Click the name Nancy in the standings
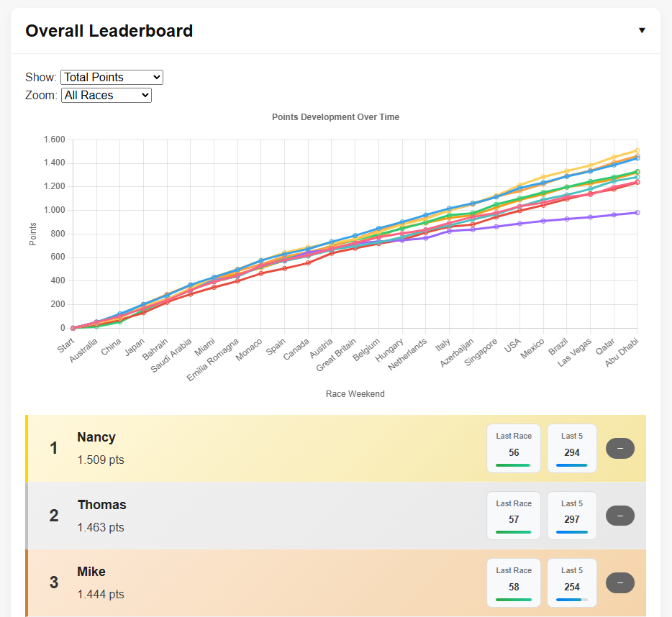 pos(96,437)
